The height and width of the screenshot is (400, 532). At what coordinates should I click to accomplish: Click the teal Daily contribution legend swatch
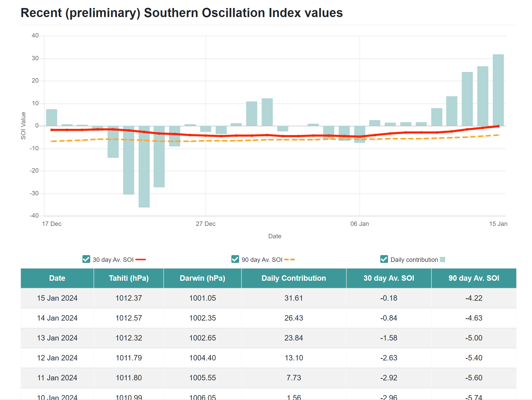point(443,260)
